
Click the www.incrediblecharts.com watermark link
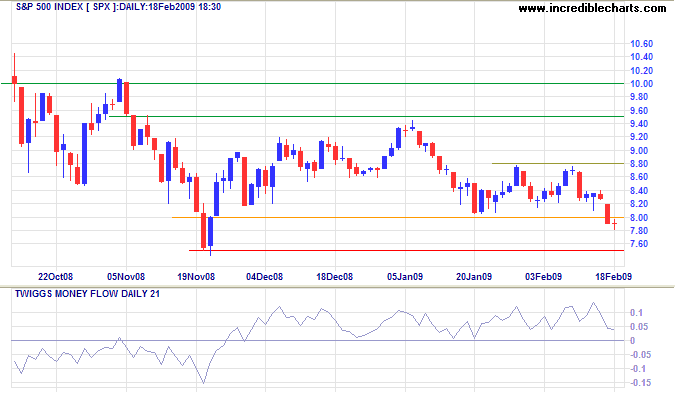[x=592, y=8]
